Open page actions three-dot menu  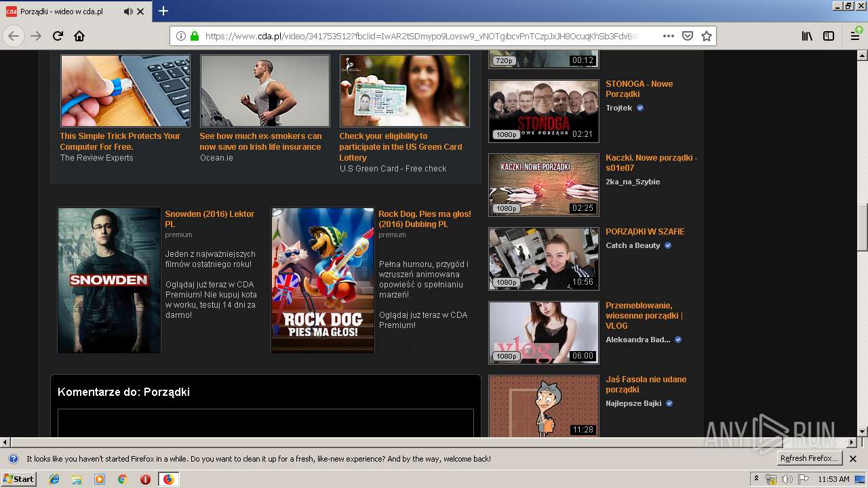pyautogui.click(x=669, y=36)
